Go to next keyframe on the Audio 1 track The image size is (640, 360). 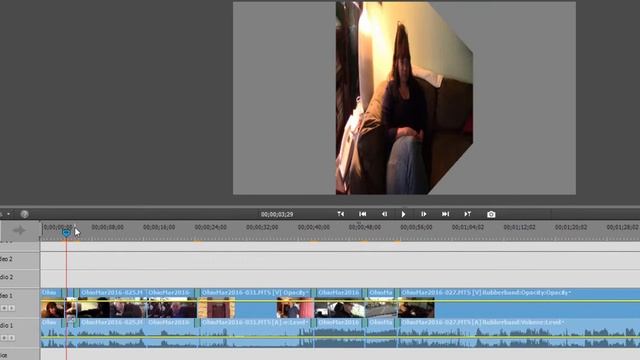click(12, 338)
